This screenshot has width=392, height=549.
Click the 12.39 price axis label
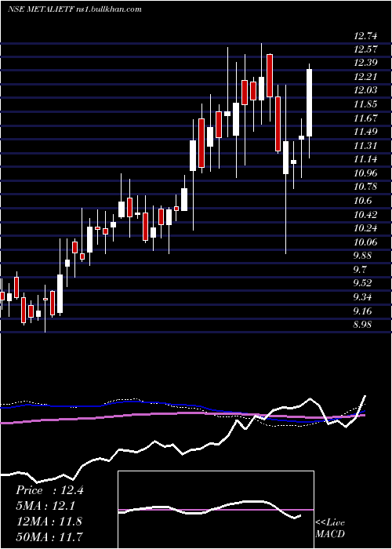pyautogui.click(x=365, y=63)
